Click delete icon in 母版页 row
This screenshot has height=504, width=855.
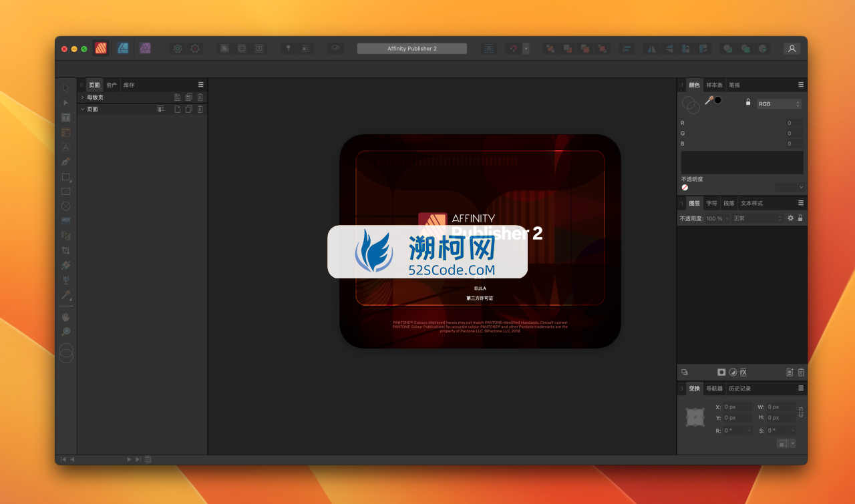click(x=200, y=97)
